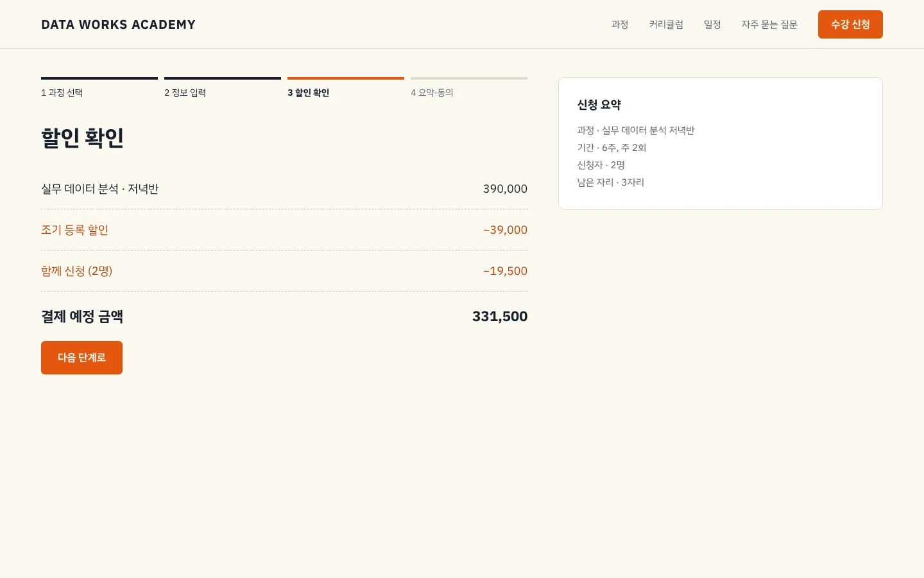924x578 pixels.
Task: Click the summary line 기간 · 6주, 주 2회
Action: coord(612,148)
